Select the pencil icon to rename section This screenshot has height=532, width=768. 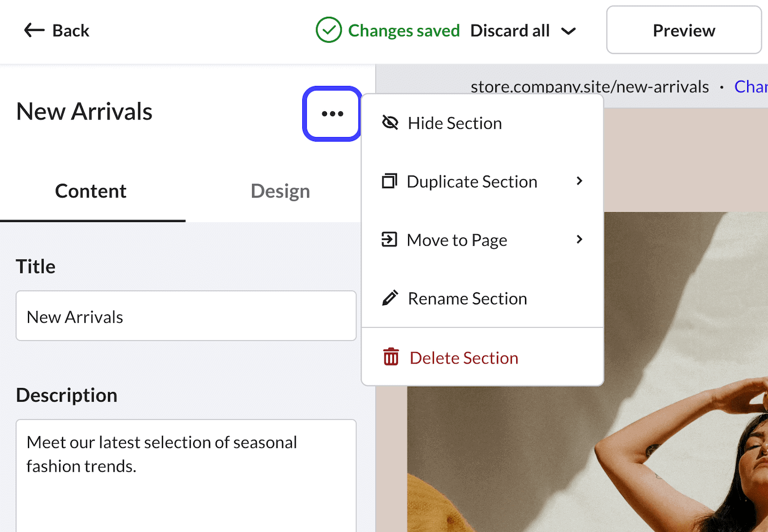(389, 298)
